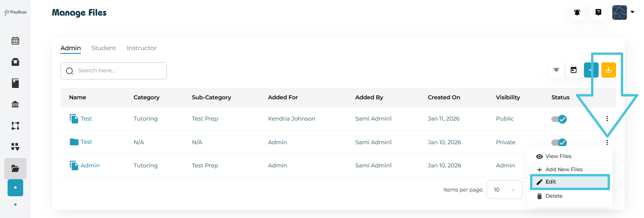Switch to the Student tab
Screen dimensions: 644x218
(x=104, y=48)
